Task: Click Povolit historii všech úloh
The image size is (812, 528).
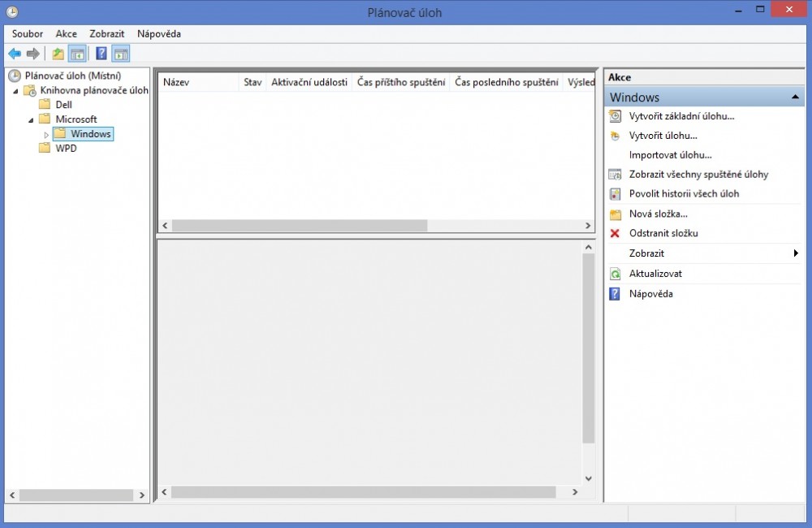Action: 684,194
